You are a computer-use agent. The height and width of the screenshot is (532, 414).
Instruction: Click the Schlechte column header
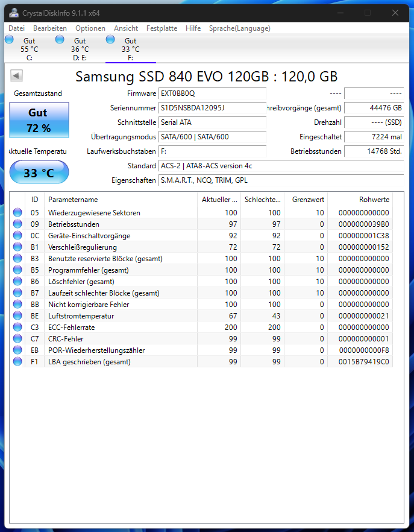262,200
